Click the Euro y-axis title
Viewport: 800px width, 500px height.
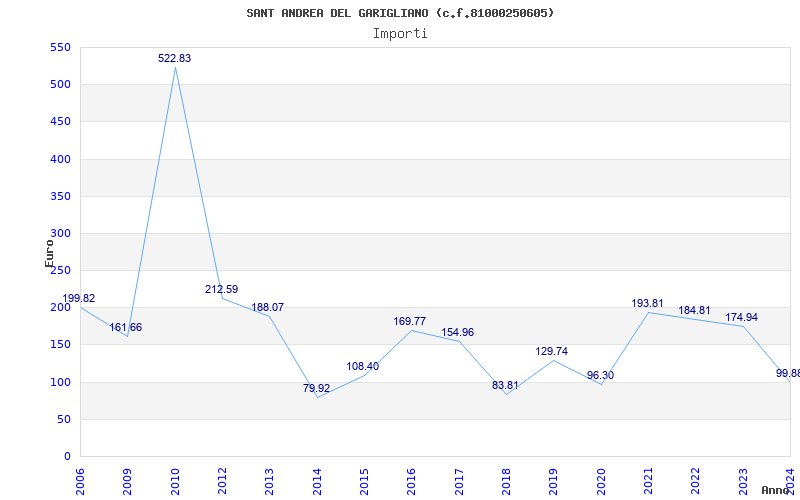click(49, 253)
